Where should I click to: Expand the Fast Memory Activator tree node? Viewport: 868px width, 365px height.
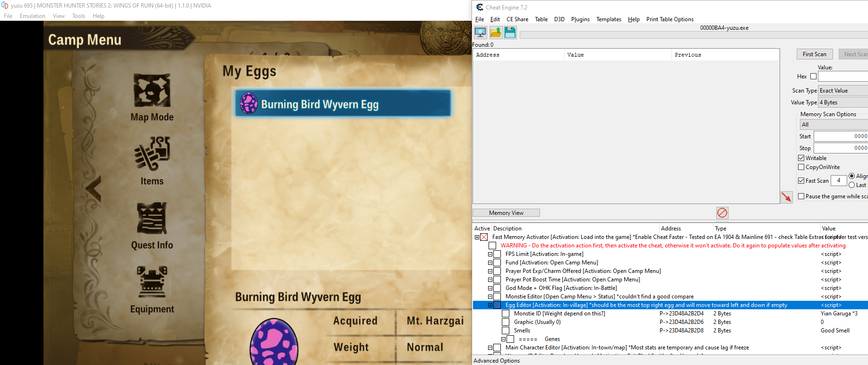point(477,237)
